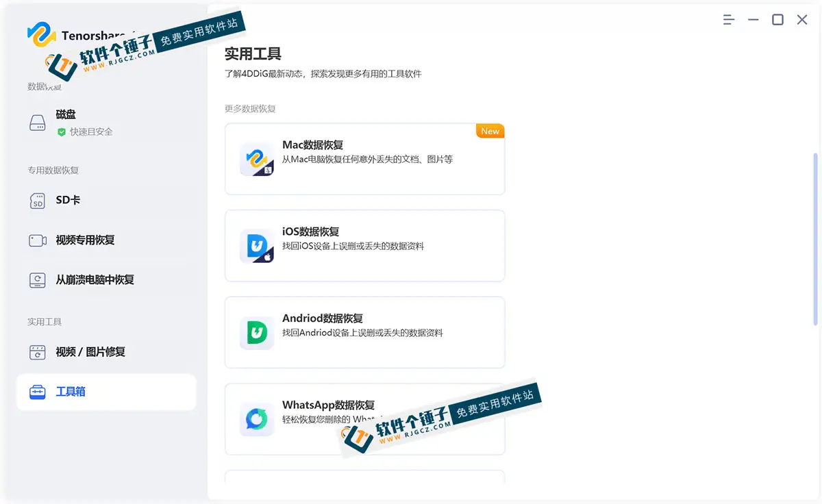Open 视频 / 图片修复 repair tool icon
The image size is (822, 504).
[37, 352]
